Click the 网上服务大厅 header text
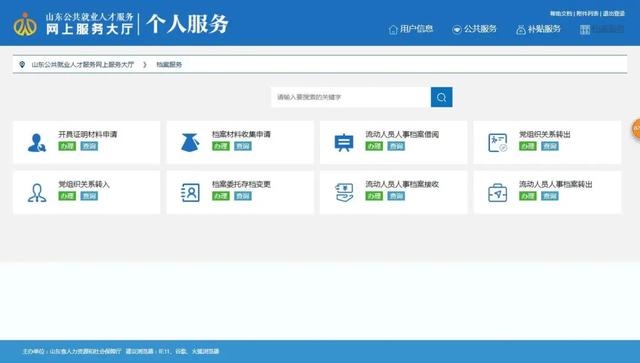Viewport: 640px width, 363px height. click(x=89, y=29)
